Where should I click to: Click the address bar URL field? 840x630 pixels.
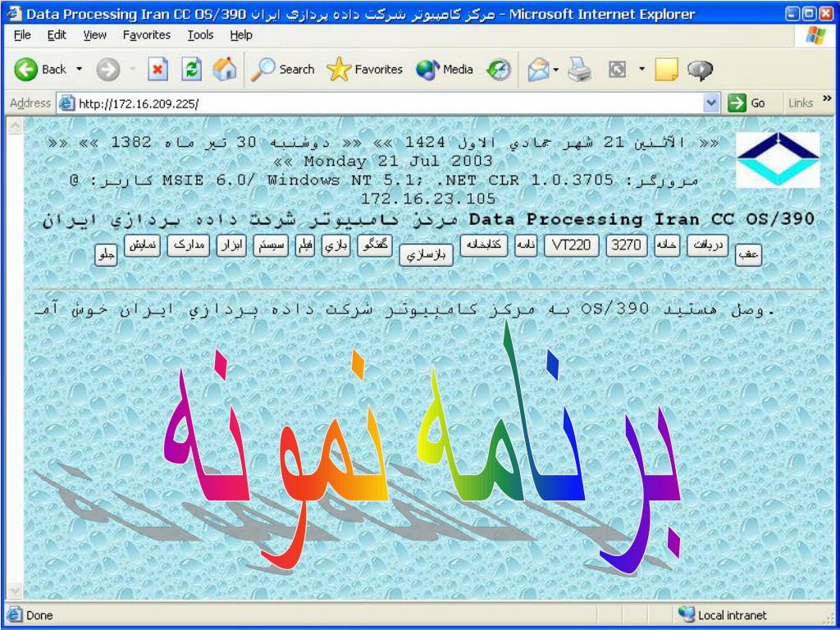389,103
